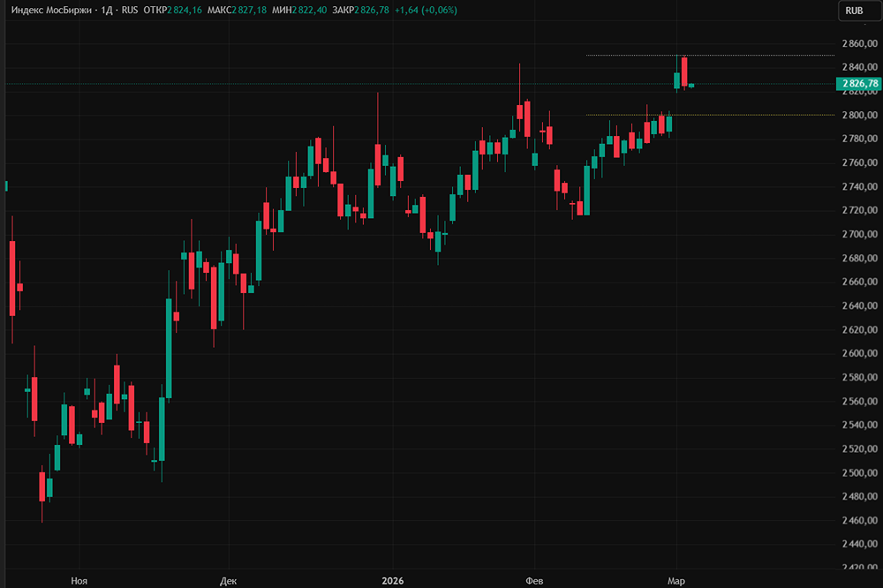Open the RUB currency selector
The image size is (883, 588).
tap(859, 11)
